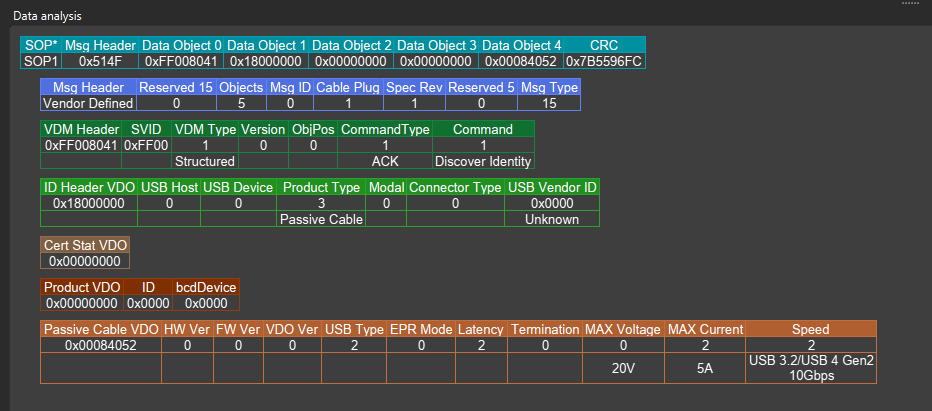This screenshot has height=411, width=932.
Task: Click the Data analysis panel title
Action: coord(48,16)
